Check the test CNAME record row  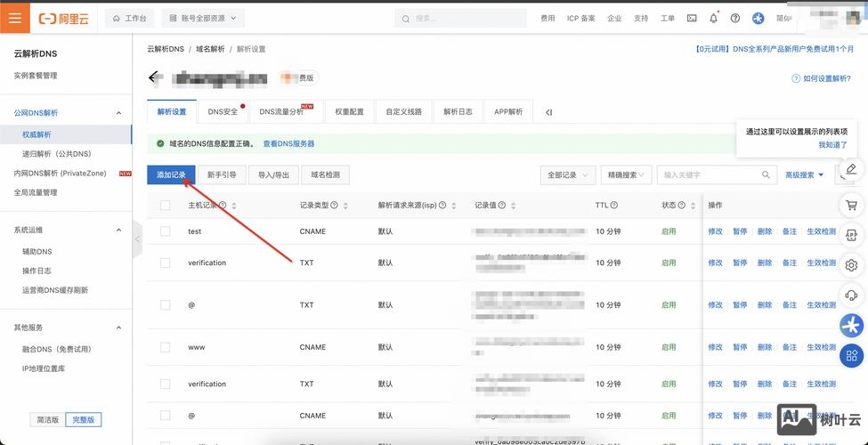click(x=165, y=231)
